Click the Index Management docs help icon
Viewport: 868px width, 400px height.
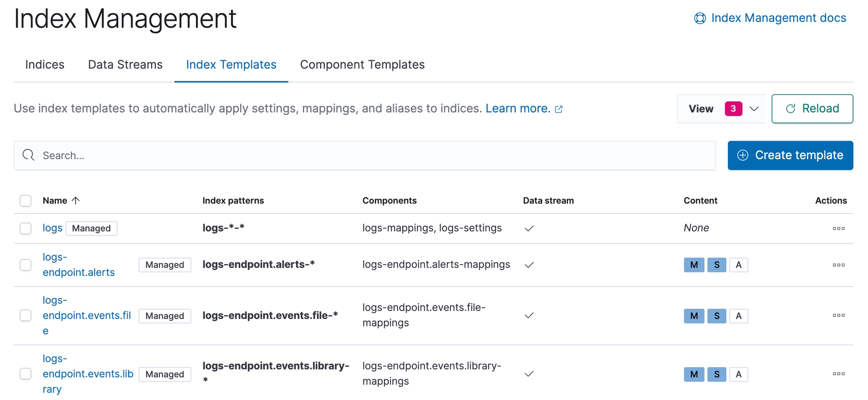[700, 18]
